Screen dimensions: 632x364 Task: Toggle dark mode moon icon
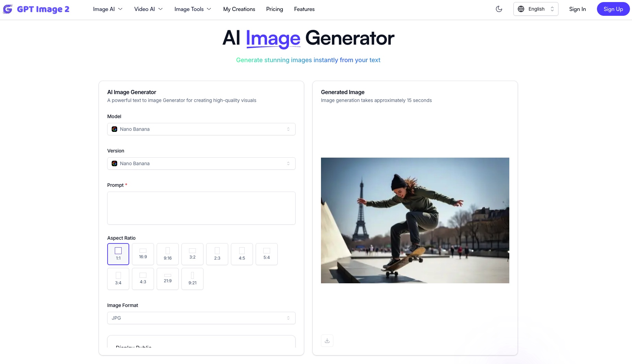[x=499, y=9]
